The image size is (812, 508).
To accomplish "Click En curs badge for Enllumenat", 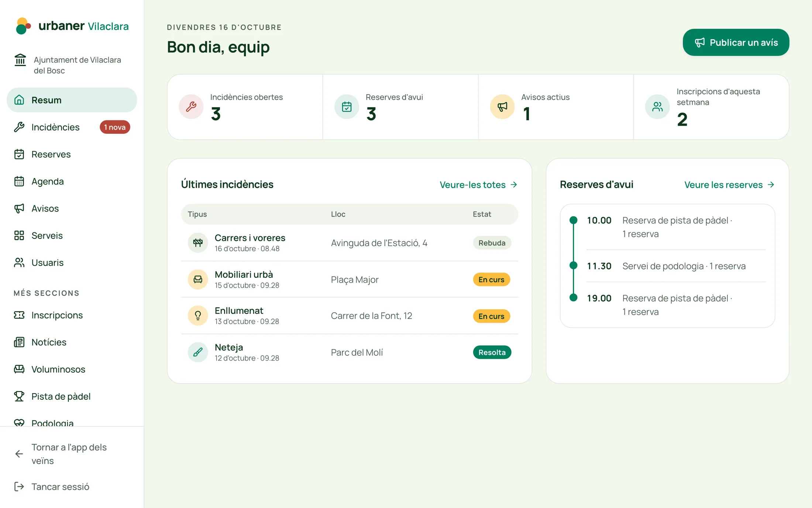I will (x=491, y=316).
